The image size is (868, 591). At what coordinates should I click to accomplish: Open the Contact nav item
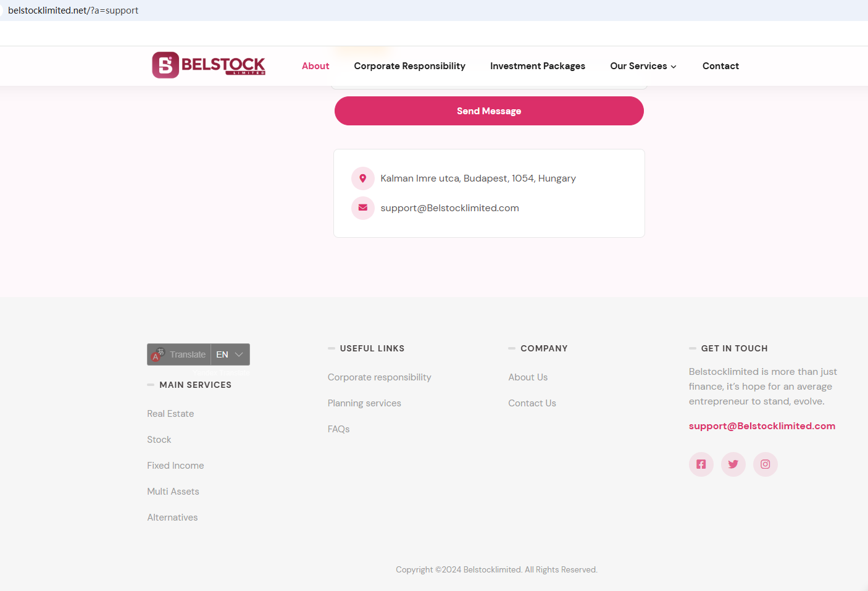[x=720, y=66]
